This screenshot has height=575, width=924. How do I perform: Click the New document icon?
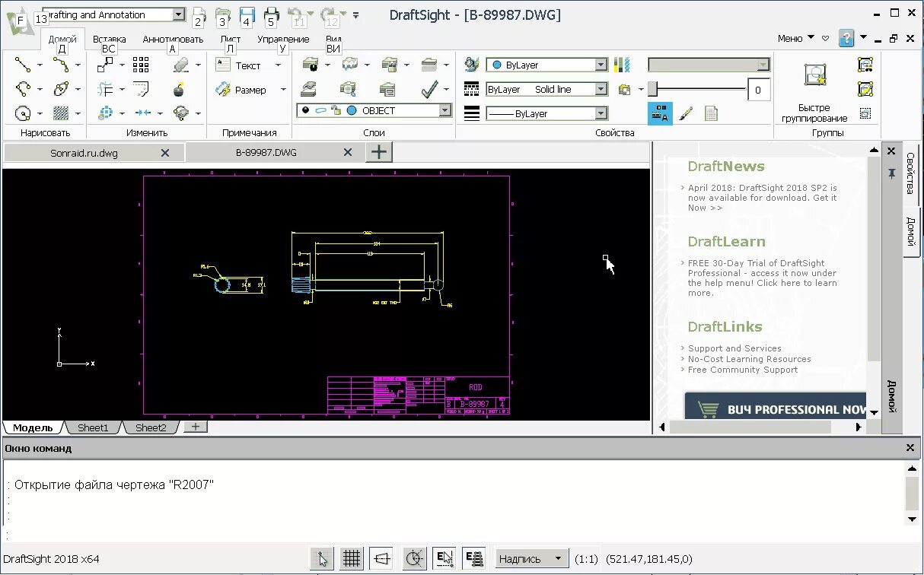(198, 15)
